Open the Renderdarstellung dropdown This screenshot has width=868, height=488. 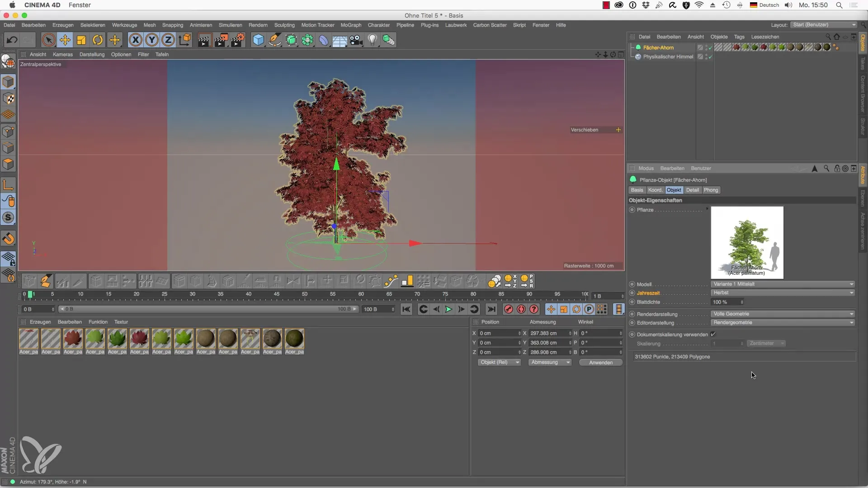783,314
